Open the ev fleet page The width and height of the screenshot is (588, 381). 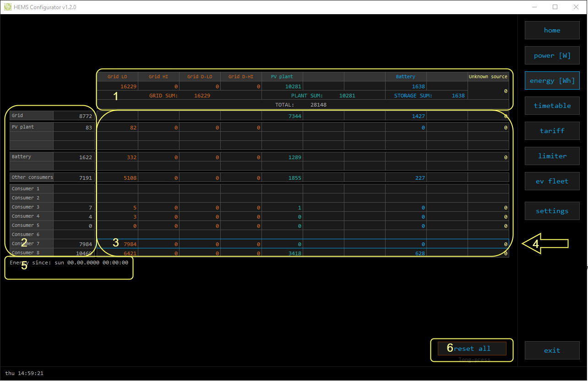click(x=552, y=181)
